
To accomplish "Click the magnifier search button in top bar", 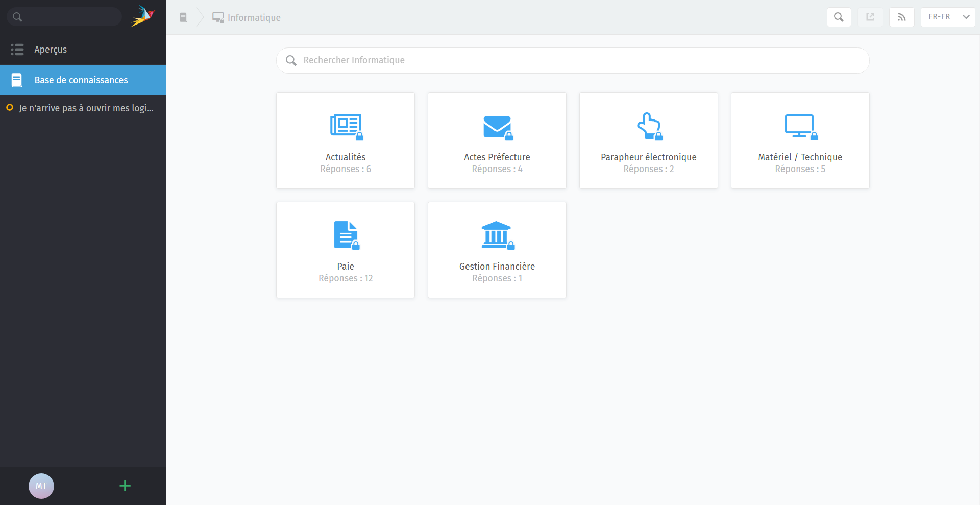I will pos(839,17).
